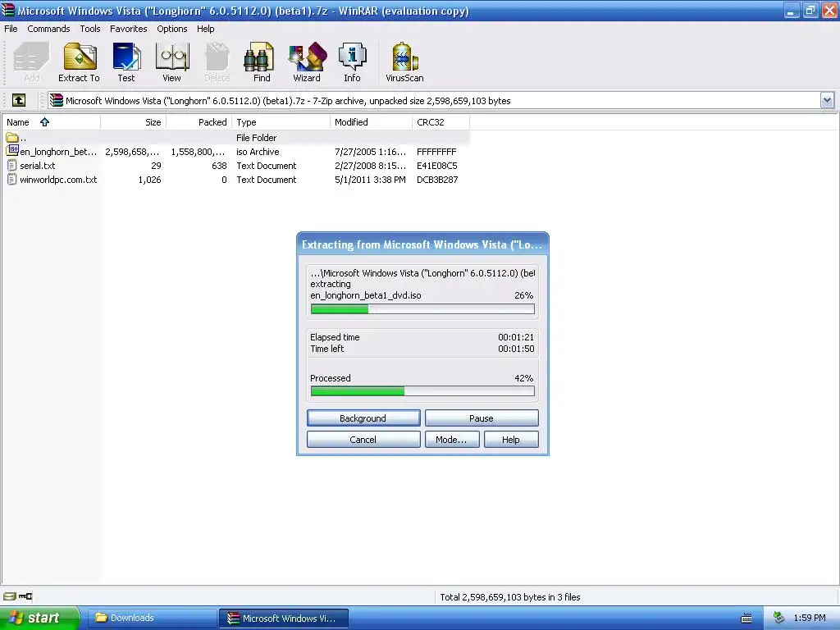The image size is (840, 630).
Task: Click the WinRAR title bar app icon
Action: tap(7, 10)
